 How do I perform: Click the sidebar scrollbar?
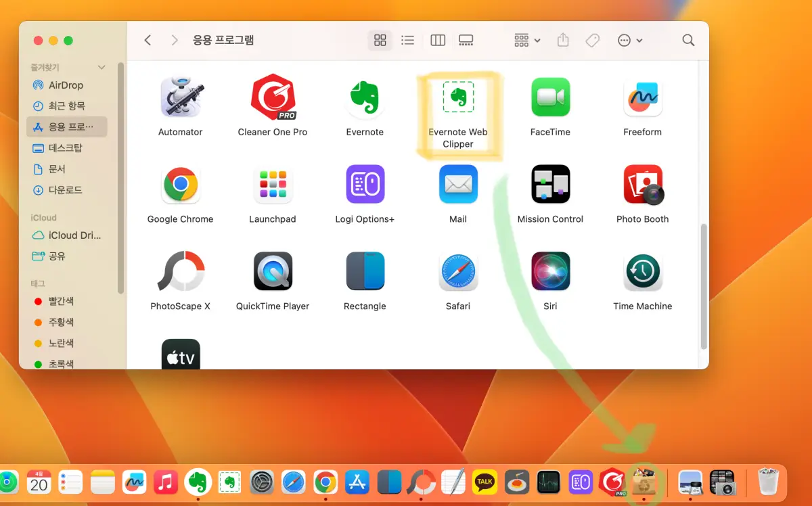121,178
